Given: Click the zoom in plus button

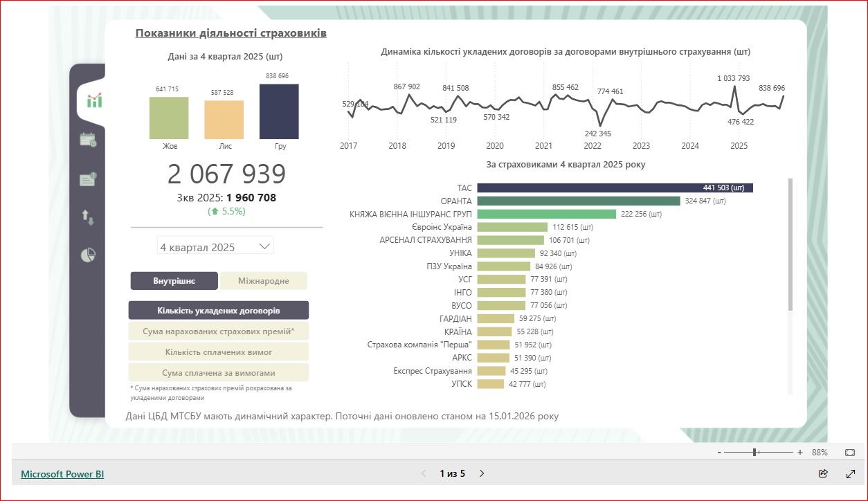Looking at the screenshot, I should [x=800, y=453].
